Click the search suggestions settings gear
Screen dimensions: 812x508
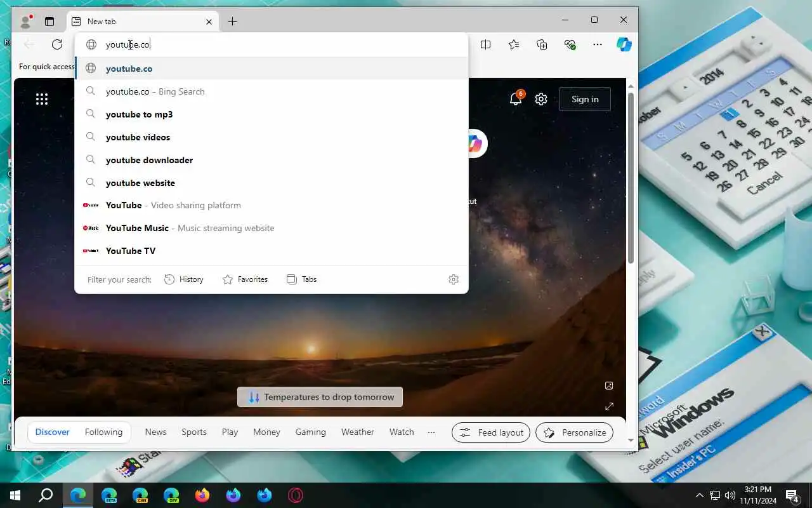point(454,279)
